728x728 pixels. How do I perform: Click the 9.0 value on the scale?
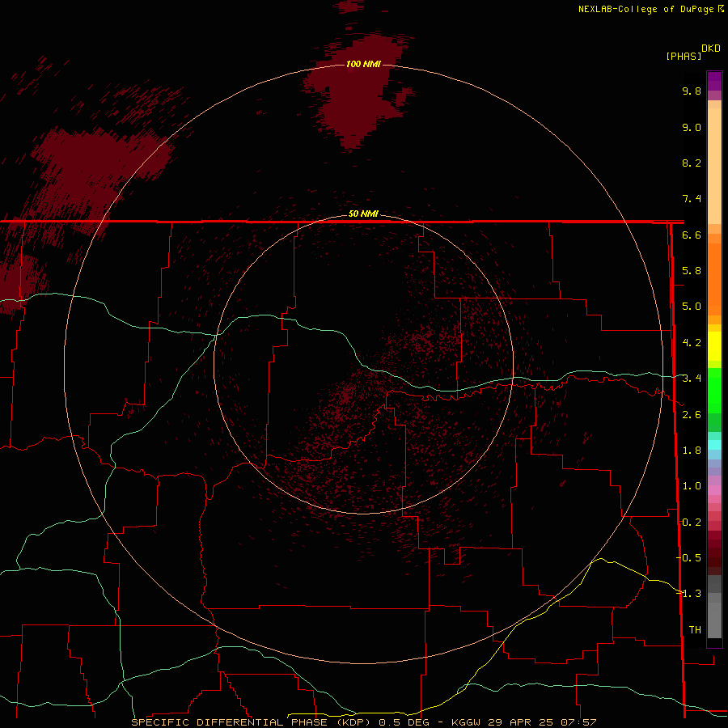click(692, 127)
